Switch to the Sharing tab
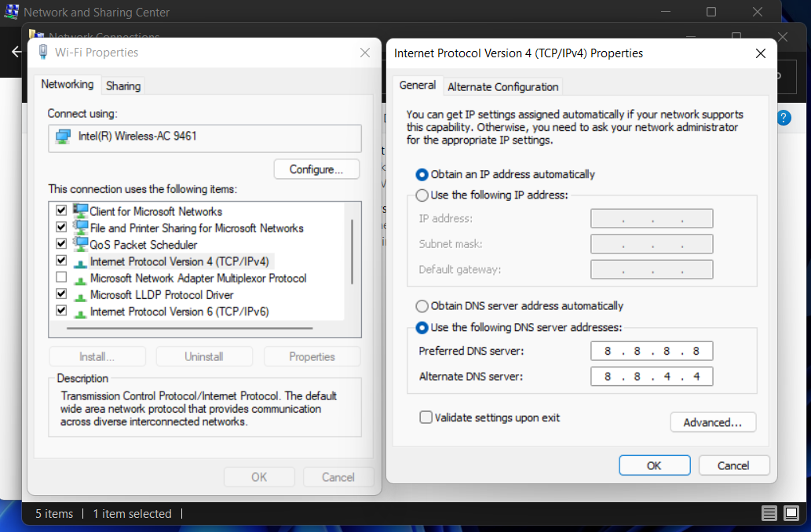The height and width of the screenshot is (532, 811). (123, 86)
